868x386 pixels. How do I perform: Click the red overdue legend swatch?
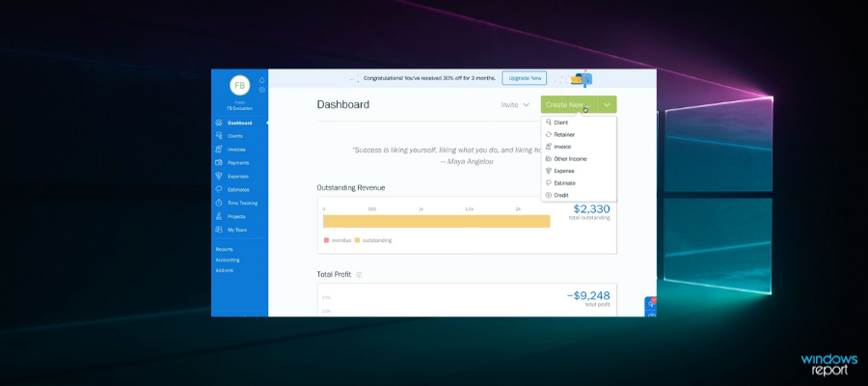coord(326,240)
